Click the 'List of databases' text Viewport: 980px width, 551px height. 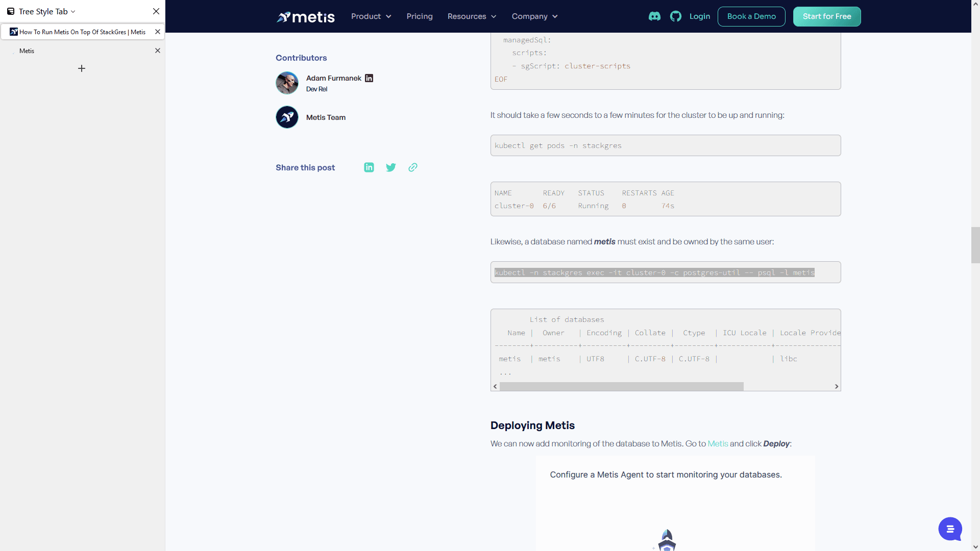click(x=567, y=320)
